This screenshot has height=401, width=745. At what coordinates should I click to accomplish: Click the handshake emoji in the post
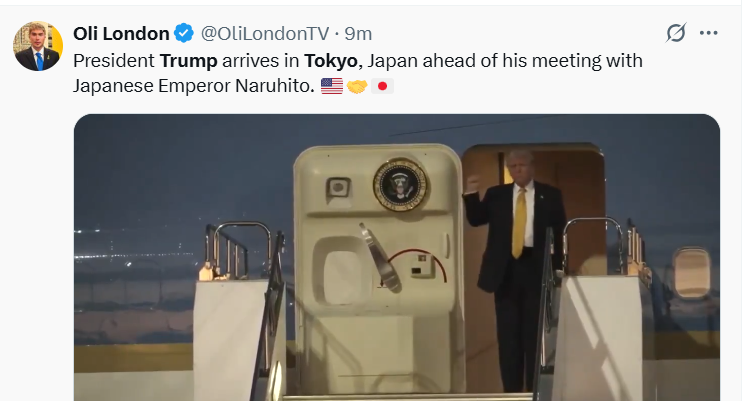tap(357, 86)
